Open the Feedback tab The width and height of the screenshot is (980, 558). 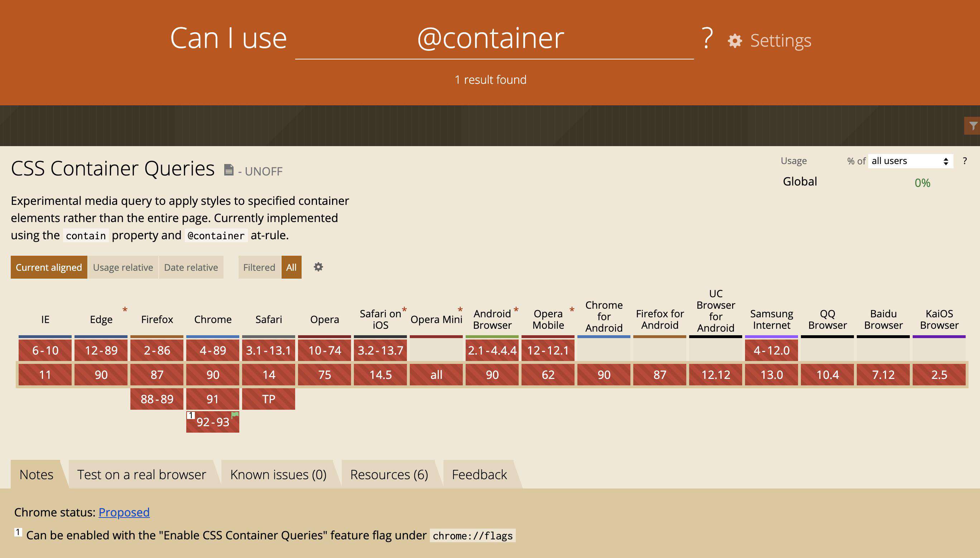click(479, 475)
